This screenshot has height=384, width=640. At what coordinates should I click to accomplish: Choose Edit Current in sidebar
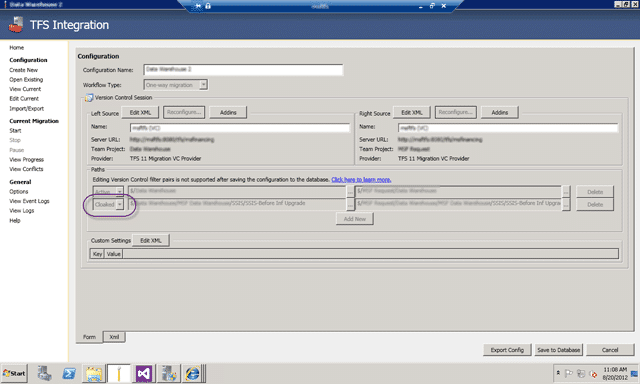click(24, 98)
